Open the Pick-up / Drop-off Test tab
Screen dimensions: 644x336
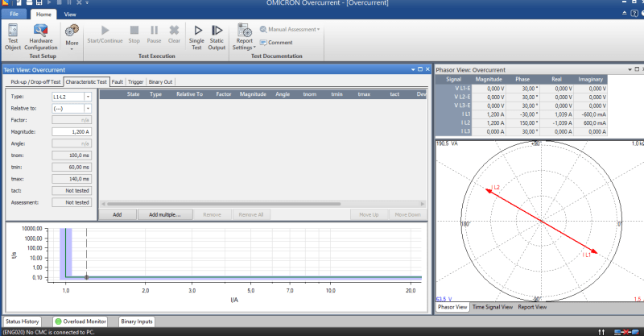point(35,82)
